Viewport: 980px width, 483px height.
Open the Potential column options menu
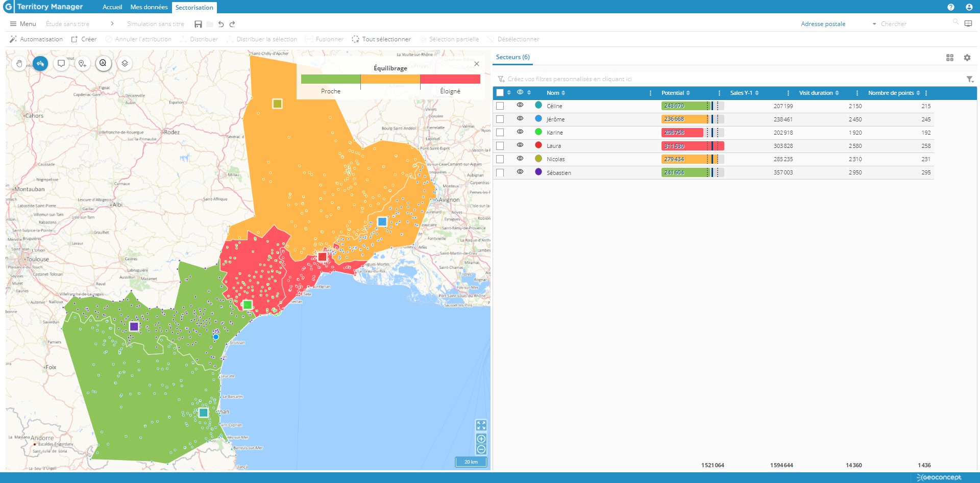(x=719, y=93)
